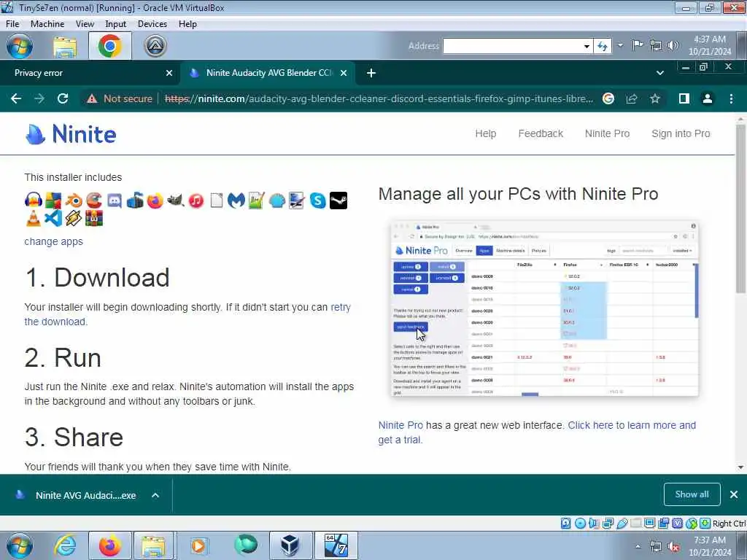Open the toolbar options arrow beside Address refresh
This screenshot has width=747, height=560.
[x=620, y=46]
